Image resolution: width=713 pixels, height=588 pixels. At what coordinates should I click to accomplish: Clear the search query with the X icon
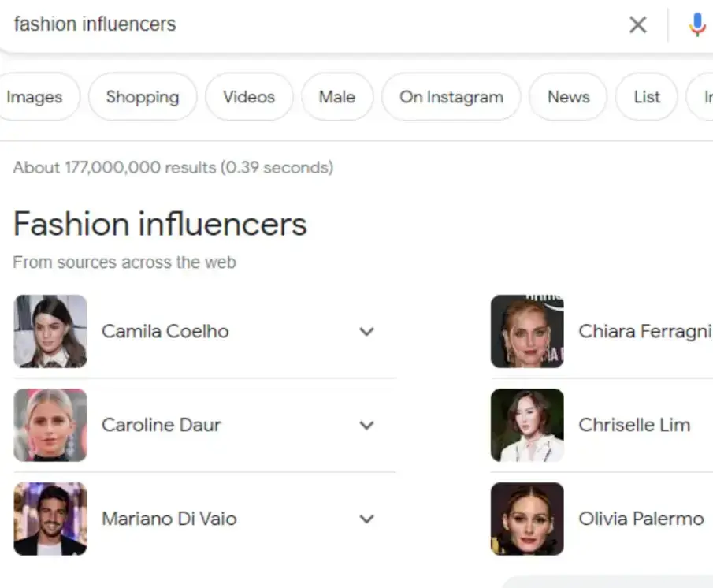click(x=637, y=24)
